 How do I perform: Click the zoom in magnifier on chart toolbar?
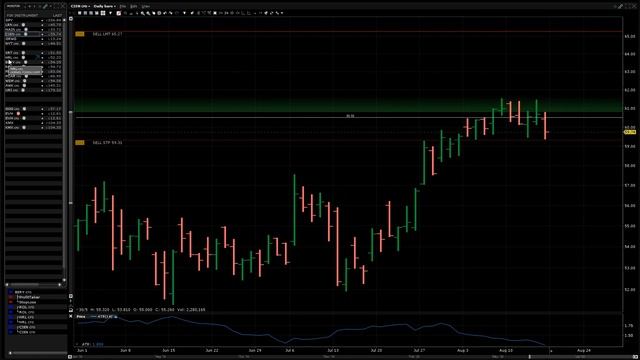pyautogui.click(x=142, y=13)
